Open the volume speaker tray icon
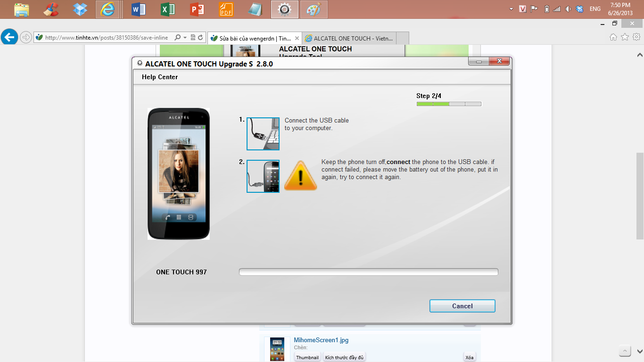 (568, 9)
